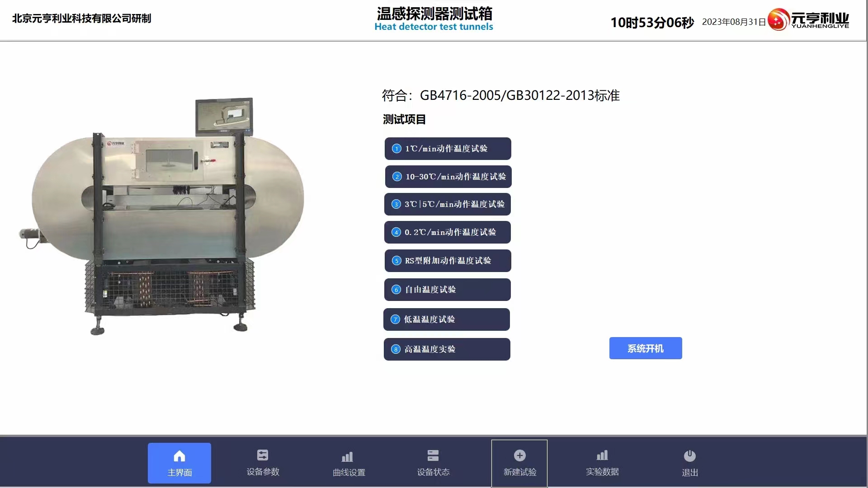The width and height of the screenshot is (868, 488).
Task: Select 自由温度试验 test
Action: [448, 290]
